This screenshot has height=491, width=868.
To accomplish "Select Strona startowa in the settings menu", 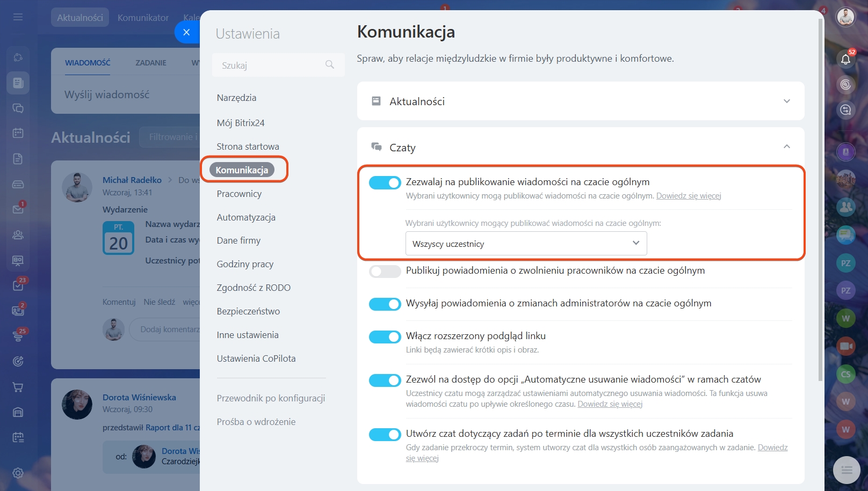I will [x=248, y=146].
